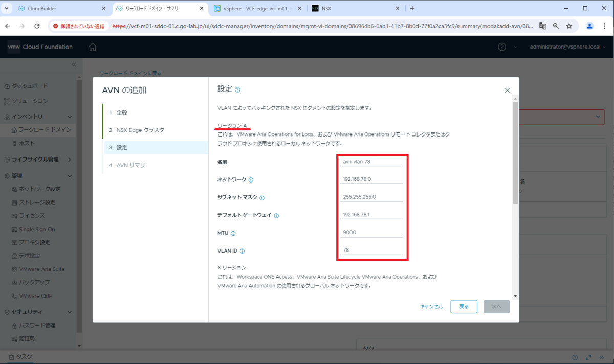Switch to the NSX browser tab

tap(356, 8)
